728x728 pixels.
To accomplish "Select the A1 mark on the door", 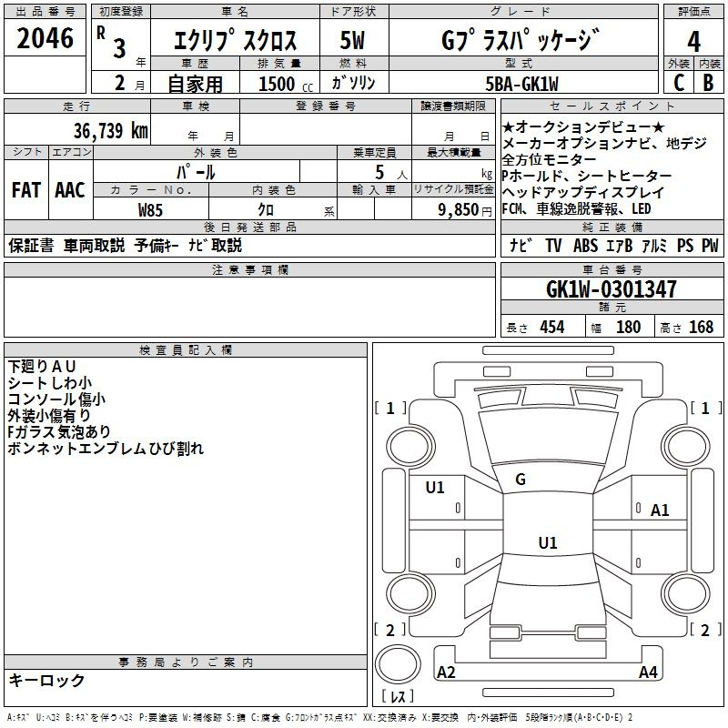I will tap(660, 511).
